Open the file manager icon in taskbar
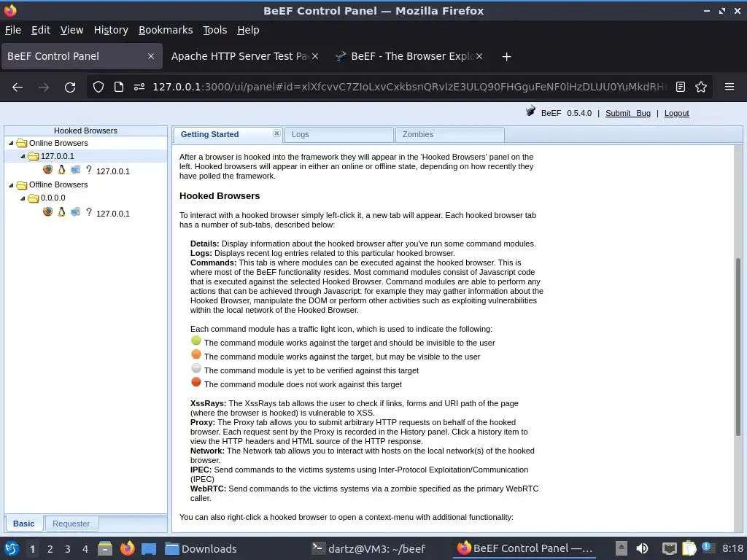Image resolution: width=747 pixels, height=560 pixels. 105,548
